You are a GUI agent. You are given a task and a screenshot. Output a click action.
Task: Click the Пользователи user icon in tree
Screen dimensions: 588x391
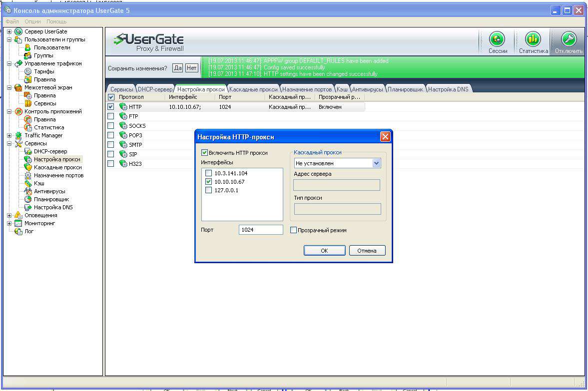click(x=28, y=47)
